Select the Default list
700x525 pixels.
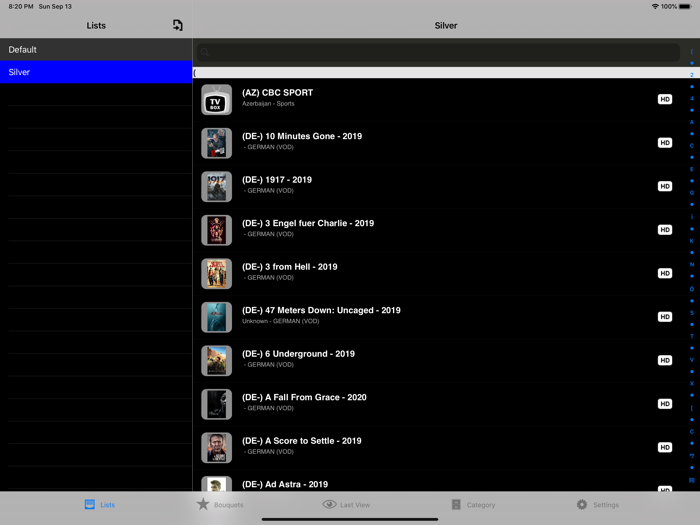click(x=96, y=50)
